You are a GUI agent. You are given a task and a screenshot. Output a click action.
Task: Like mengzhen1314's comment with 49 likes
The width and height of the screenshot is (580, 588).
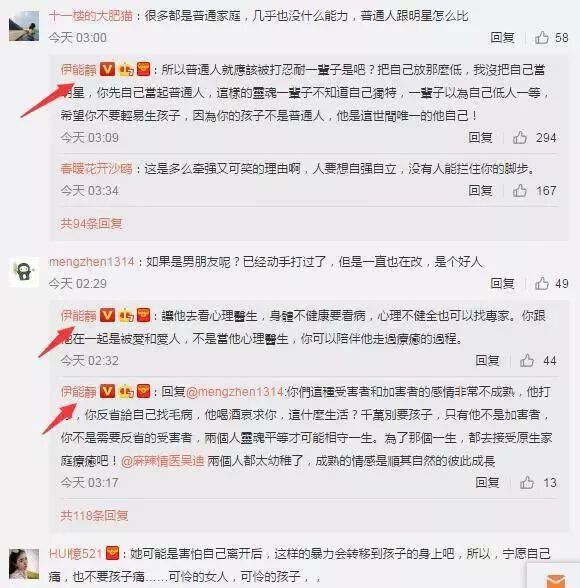pos(542,284)
